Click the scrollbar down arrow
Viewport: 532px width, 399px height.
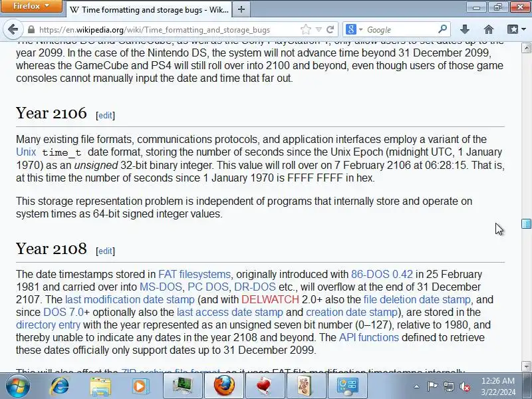[x=526, y=366]
